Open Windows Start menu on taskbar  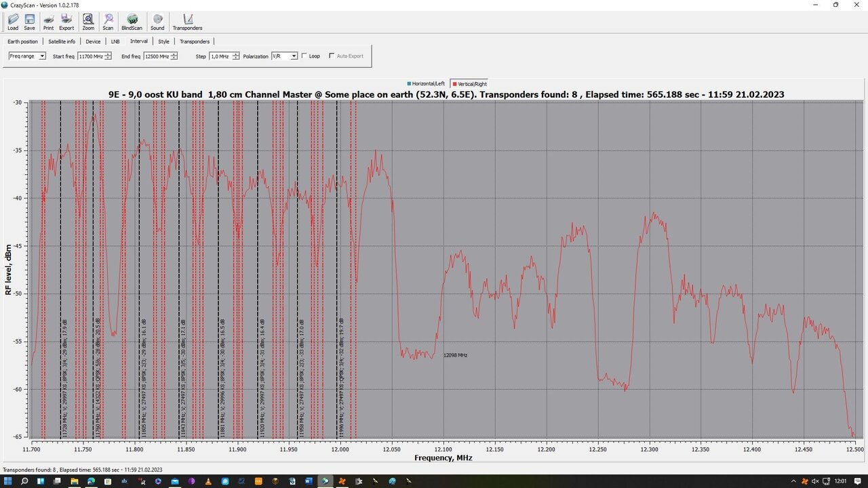click(x=7, y=481)
